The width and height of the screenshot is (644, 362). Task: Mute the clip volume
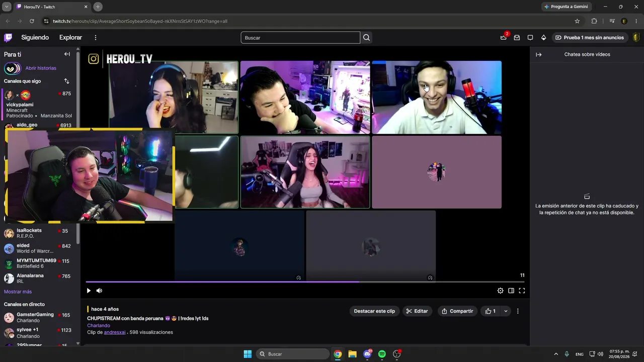99,291
